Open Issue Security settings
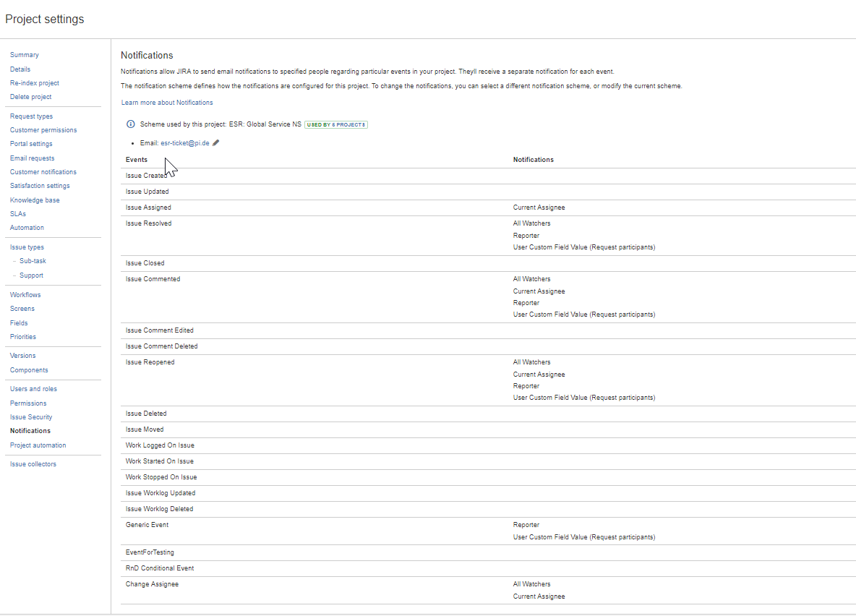Viewport: 856px width, 616px height. pos(31,417)
